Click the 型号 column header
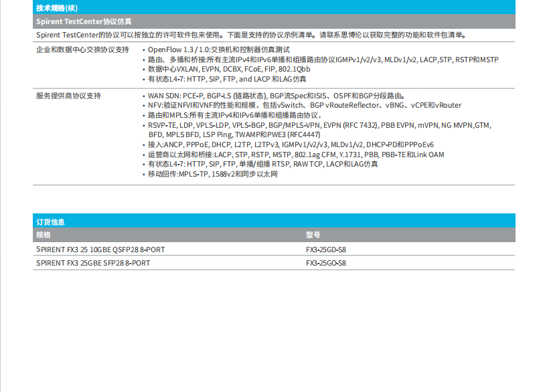547x392 pixels. [x=313, y=235]
